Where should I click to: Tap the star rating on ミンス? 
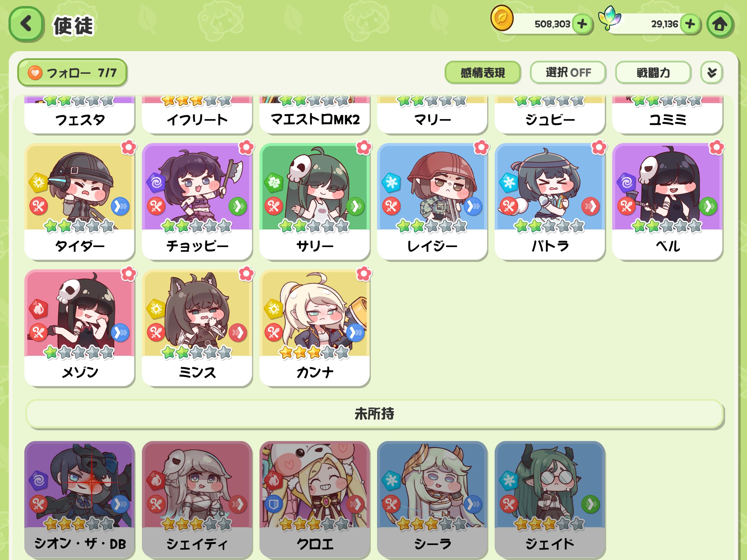pyautogui.click(x=197, y=353)
